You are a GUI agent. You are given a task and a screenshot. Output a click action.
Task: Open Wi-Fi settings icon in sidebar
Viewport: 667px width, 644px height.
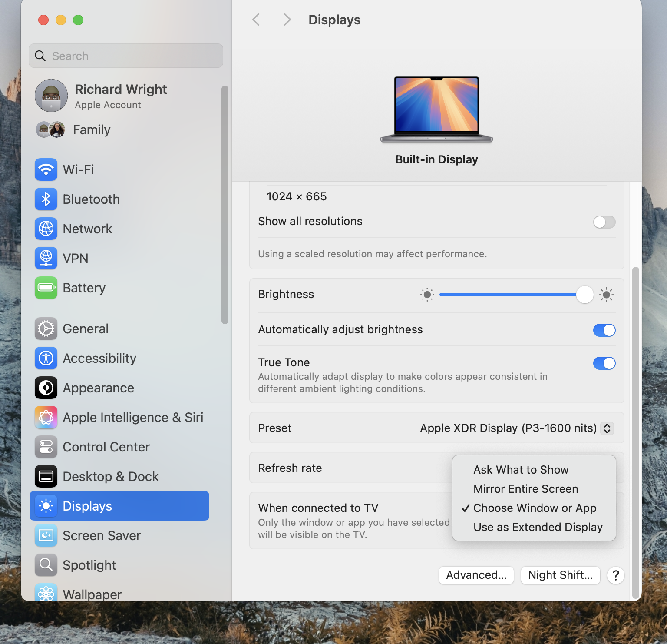(x=46, y=169)
